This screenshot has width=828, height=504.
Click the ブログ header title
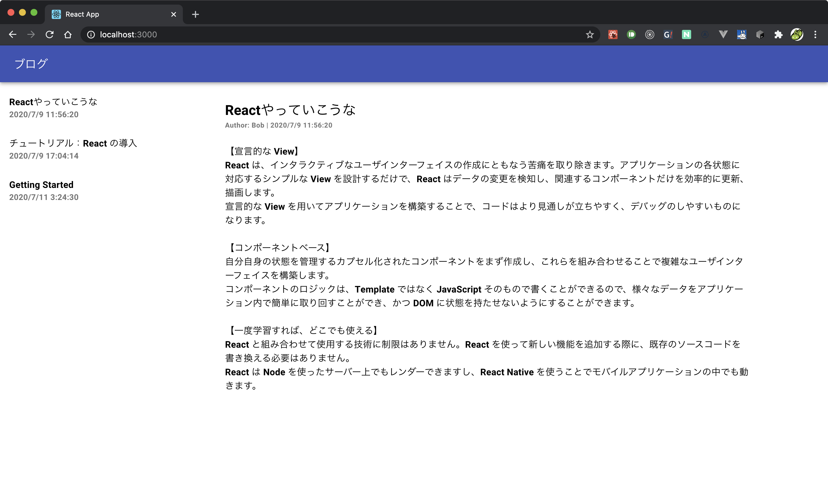31,64
